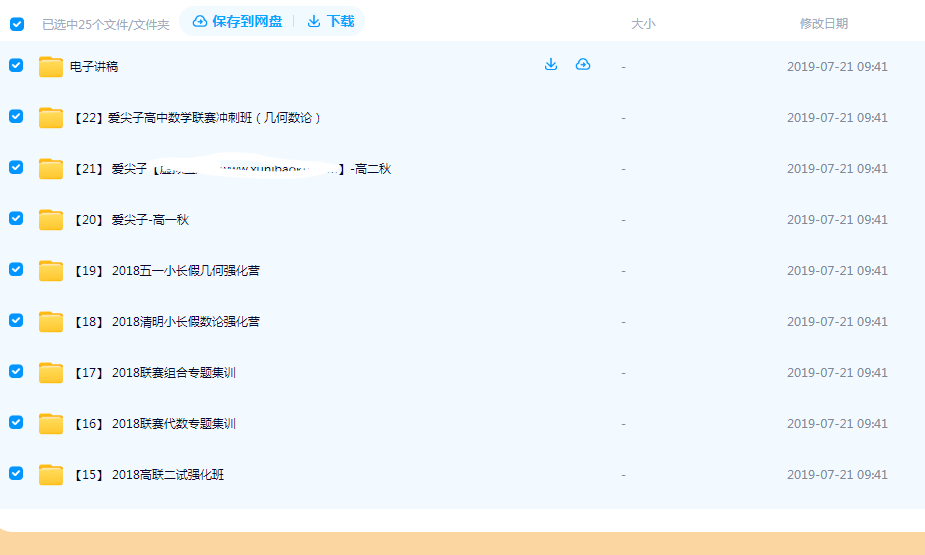The width and height of the screenshot is (925, 555).
Task: Click folder icon of 【22】爱尖子高中数学联赛冲刺班
Action: point(51,118)
